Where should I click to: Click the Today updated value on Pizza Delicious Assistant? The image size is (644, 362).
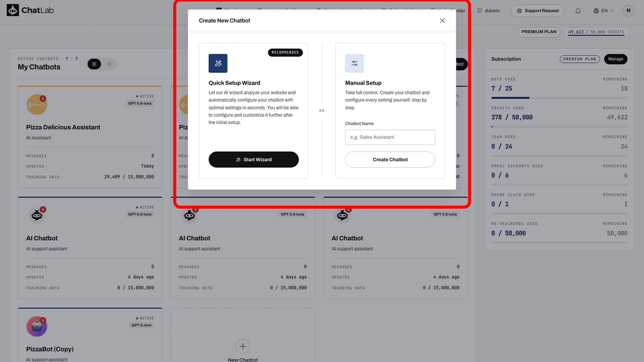click(x=148, y=166)
